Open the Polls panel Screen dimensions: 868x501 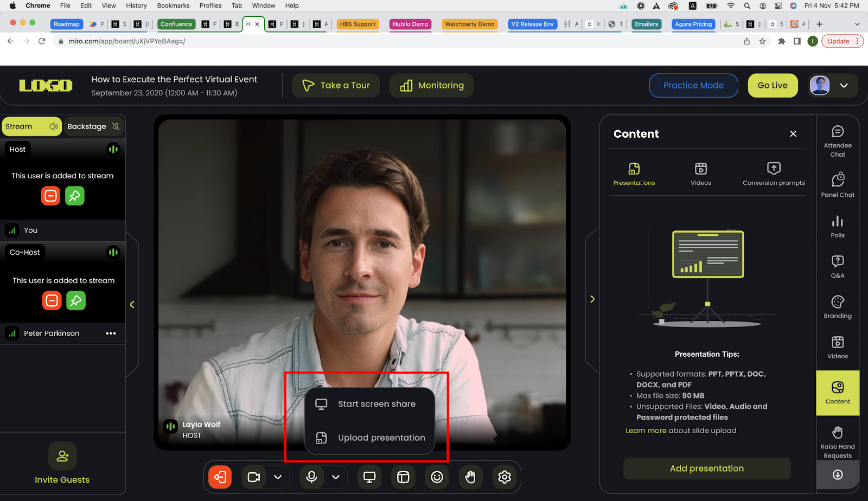pyautogui.click(x=837, y=225)
